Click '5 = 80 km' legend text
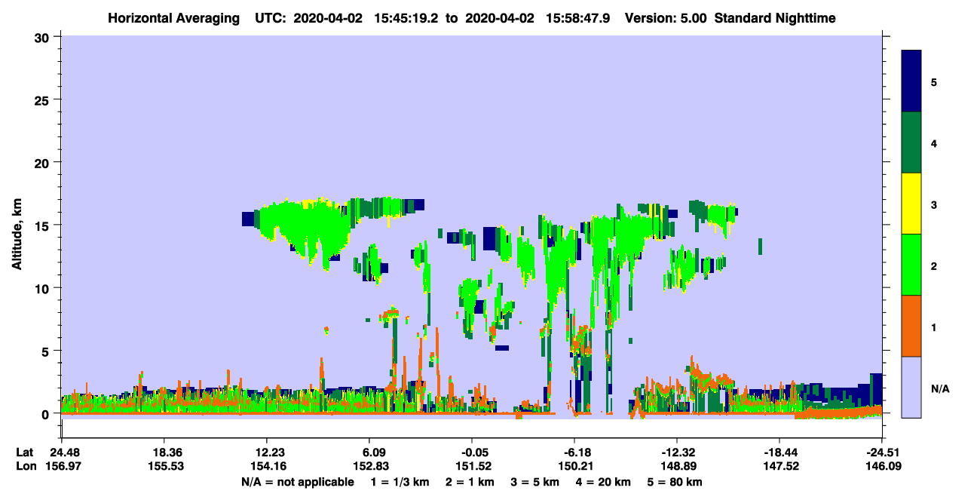Screen dimensions: 980x503 676,482
